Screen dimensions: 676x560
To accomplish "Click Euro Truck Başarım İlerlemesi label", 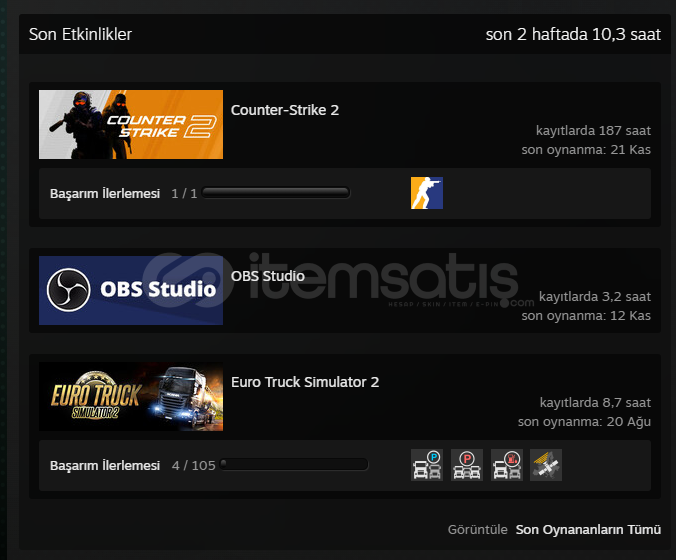I will point(105,466).
